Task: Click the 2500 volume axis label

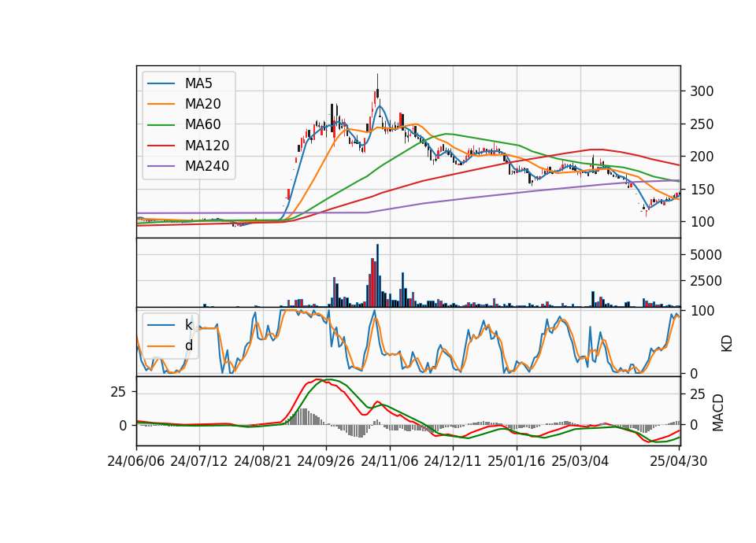Action: [x=706, y=281]
